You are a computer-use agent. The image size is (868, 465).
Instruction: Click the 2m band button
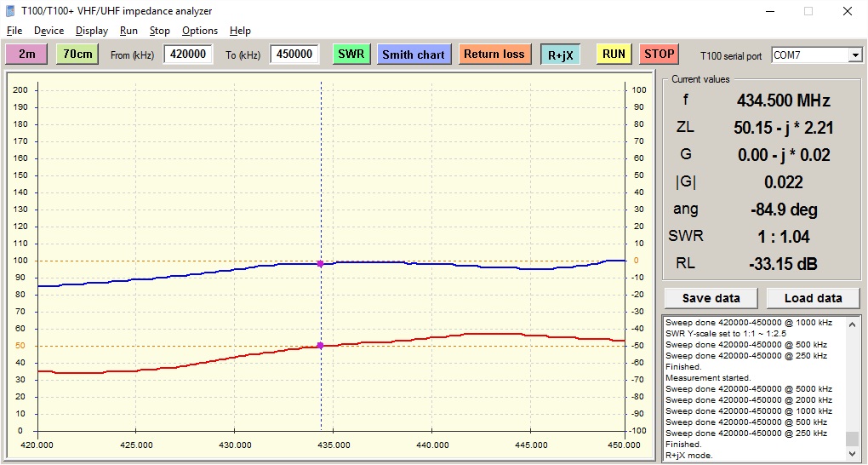tap(27, 55)
